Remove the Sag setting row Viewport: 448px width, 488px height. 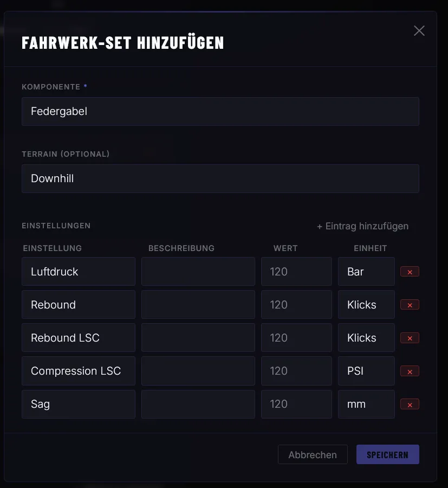pyautogui.click(x=410, y=403)
